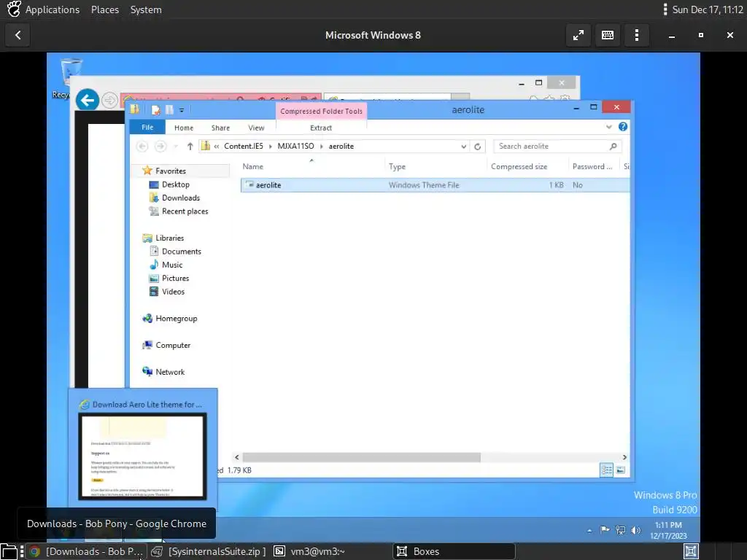This screenshot has width=747, height=560.
Task: Sort by Type column header
Action: [436, 166]
